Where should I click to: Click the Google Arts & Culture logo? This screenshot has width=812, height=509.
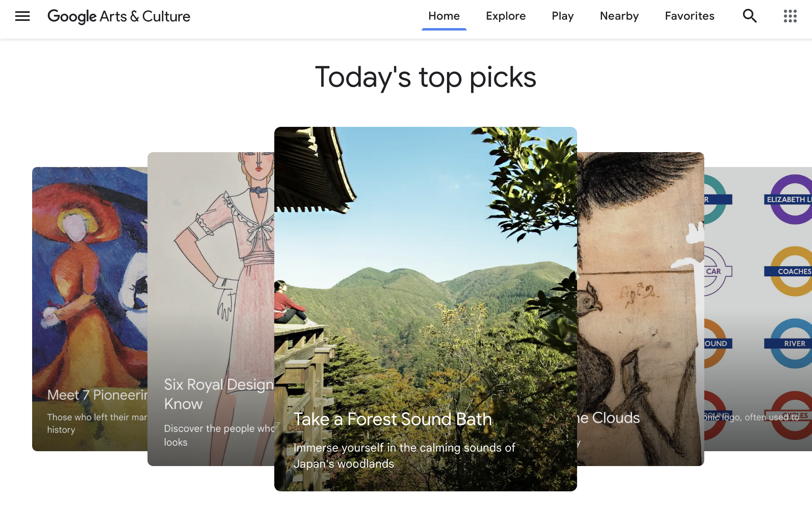pos(119,16)
